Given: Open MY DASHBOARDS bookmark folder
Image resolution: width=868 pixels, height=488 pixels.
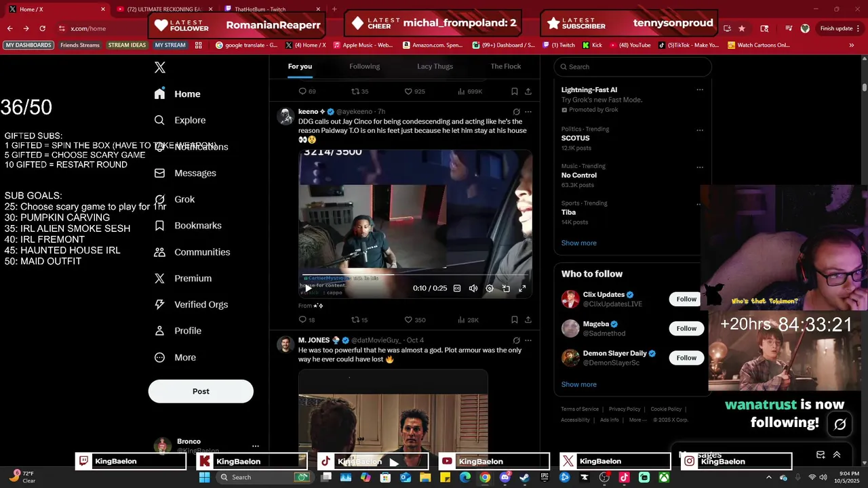Looking at the screenshot, I should tap(28, 45).
